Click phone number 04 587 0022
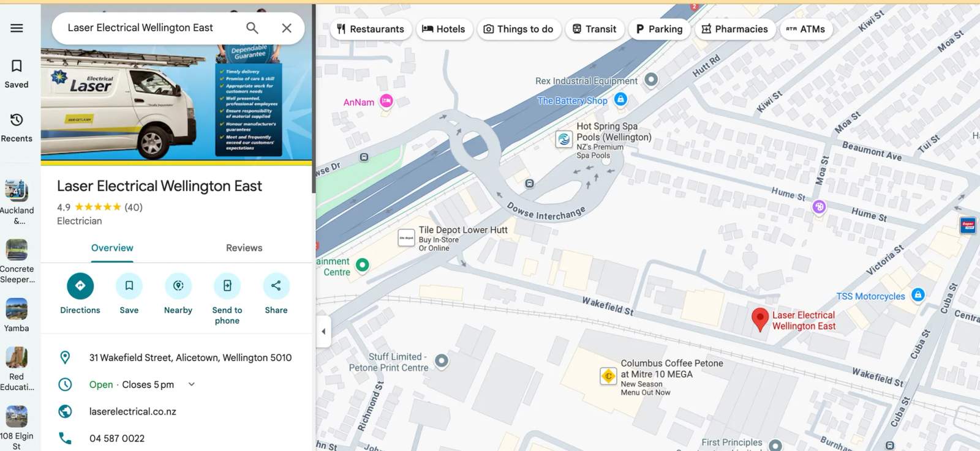Viewport: 980px width, 451px height. tap(117, 438)
